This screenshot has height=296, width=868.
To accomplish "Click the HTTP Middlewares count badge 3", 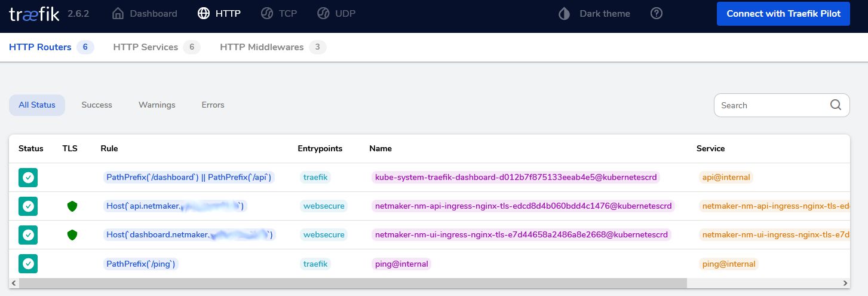I will click(x=318, y=47).
